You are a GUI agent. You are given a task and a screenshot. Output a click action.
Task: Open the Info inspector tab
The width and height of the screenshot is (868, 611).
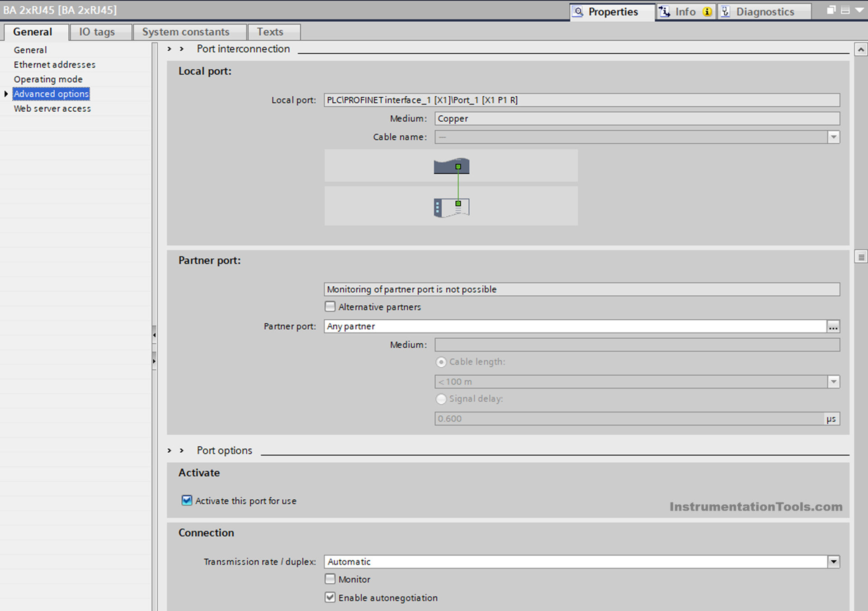(685, 12)
